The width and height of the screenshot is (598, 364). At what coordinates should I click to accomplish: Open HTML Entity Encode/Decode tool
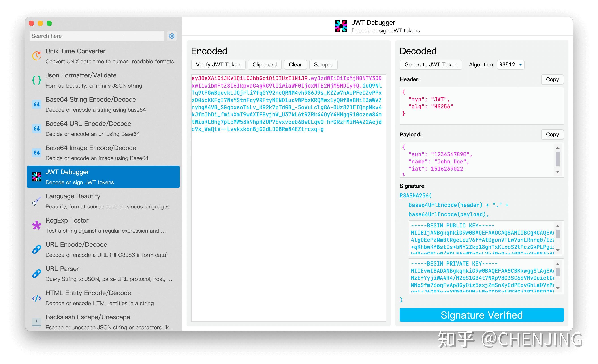pos(103,298)
